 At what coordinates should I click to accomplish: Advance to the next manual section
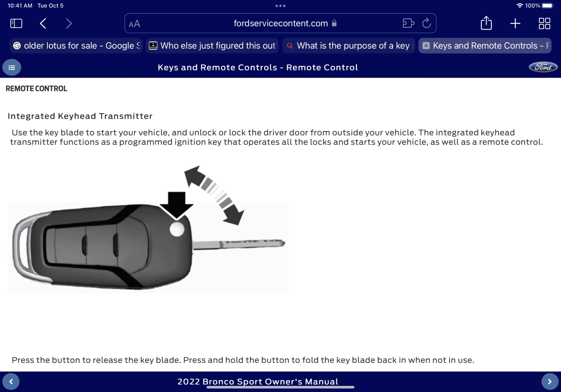[550, 381]
